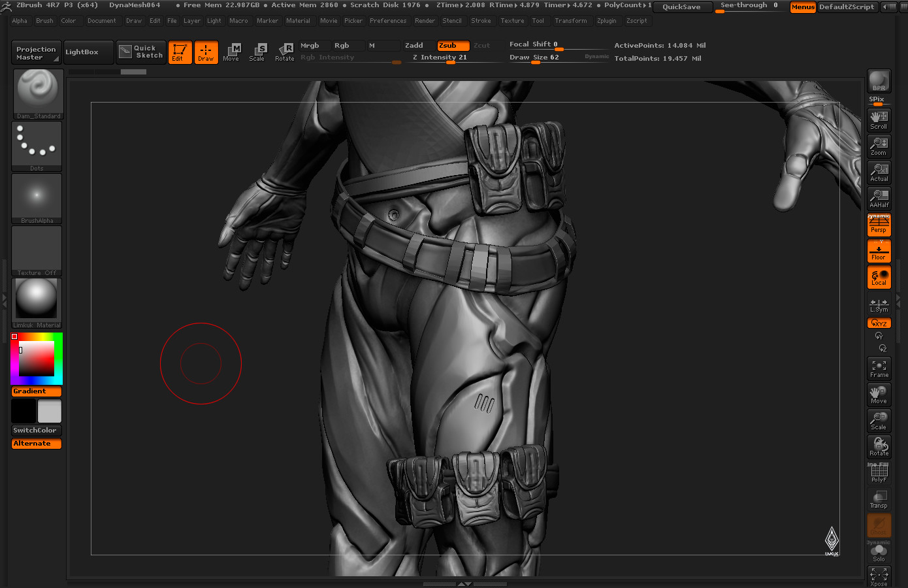
Task: Click the Solo mode icon
Action: pyautogui.click(x=879, y=553)
